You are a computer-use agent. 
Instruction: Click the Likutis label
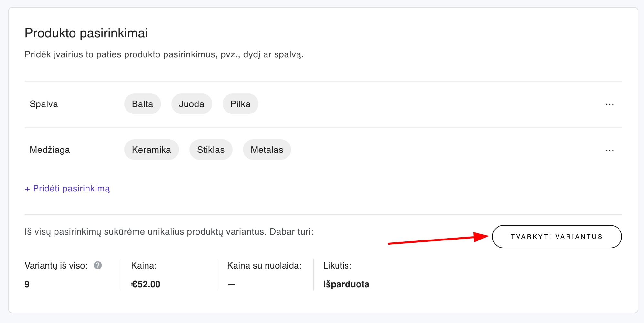pyautogui.click(x=337, y=266)
